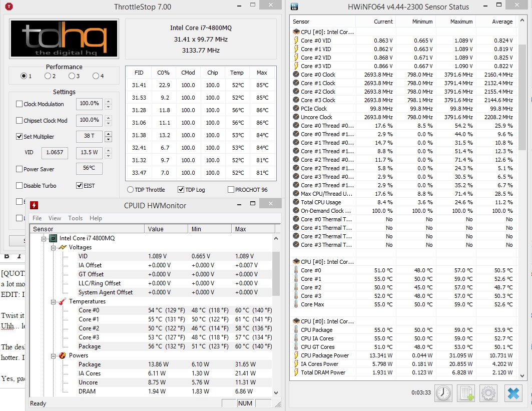Open the File menu in HWMonitor
Image resolution: width=532 pixels, height=411 pixels.
pos(37,218)
